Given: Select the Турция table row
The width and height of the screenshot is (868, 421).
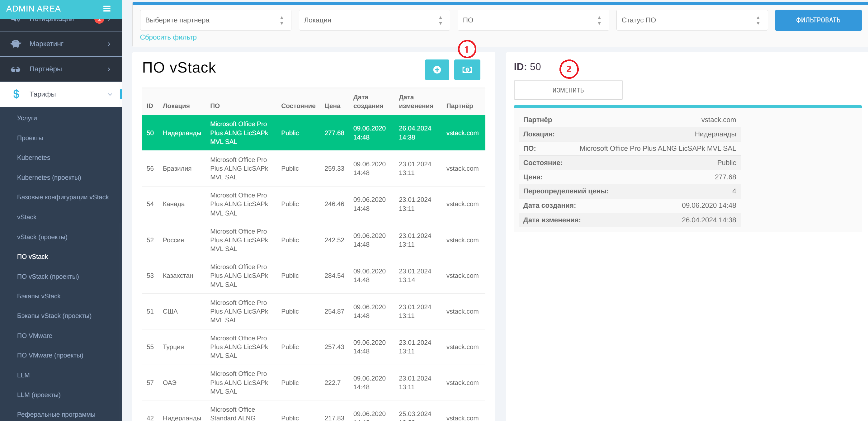Looking at the screenshot, I should (x=314, y=347).
